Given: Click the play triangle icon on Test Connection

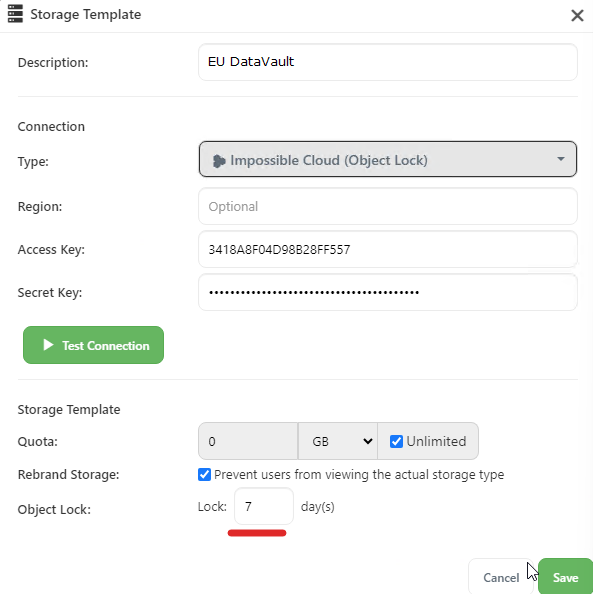Looking at the screenshot, I should pyautogui.click(x=48, y=345).
